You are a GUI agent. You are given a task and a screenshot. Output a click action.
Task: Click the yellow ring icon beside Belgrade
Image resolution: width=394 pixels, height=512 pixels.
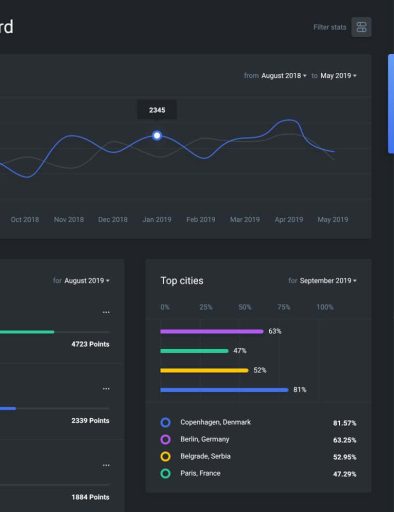pos(166,456)
